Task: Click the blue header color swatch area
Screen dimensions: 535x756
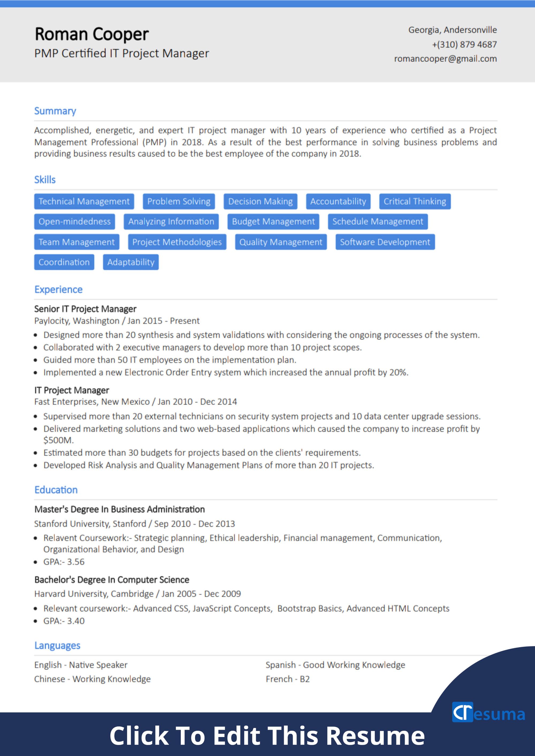Action: pos(267,2)
